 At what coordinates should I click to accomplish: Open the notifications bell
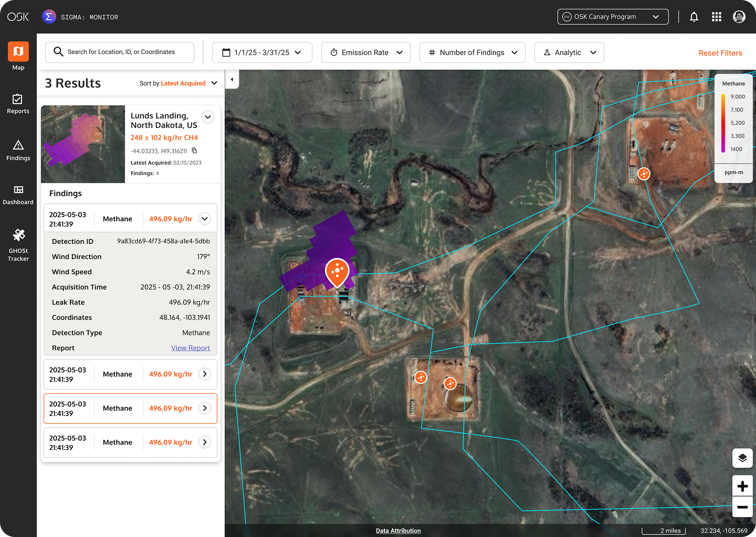[x=694, y=17]
